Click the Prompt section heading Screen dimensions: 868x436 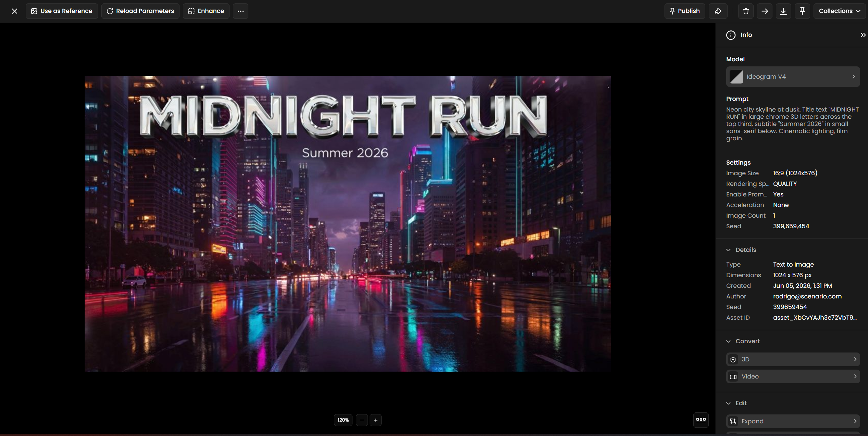737,99
